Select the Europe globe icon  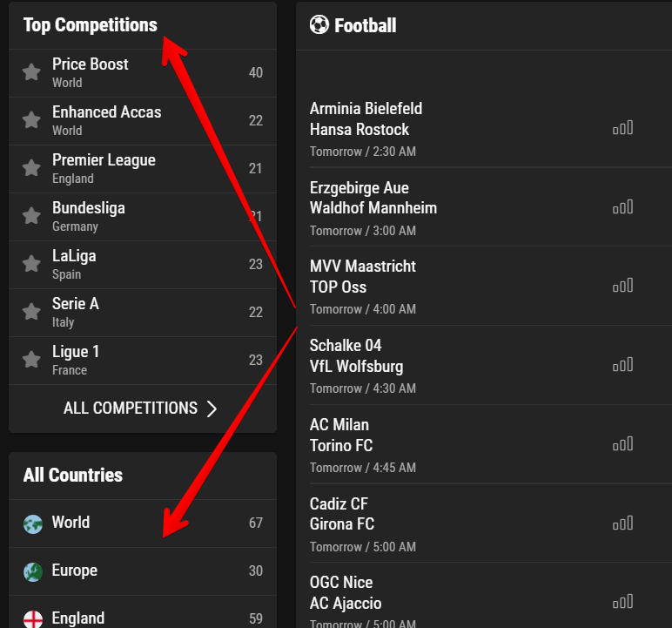(33, 571)
